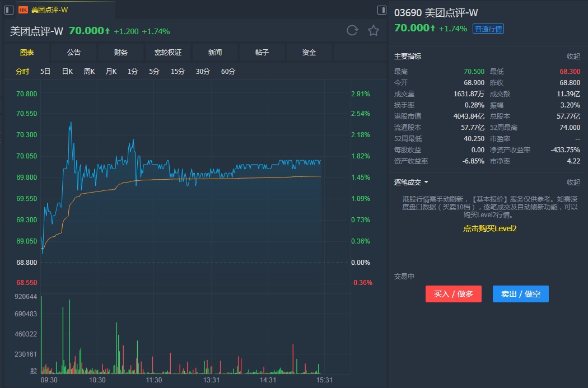The width and height of the screenshot is (588, 388).
Task: Click the 市净率 value 4.22
Action: click(574, 161)
